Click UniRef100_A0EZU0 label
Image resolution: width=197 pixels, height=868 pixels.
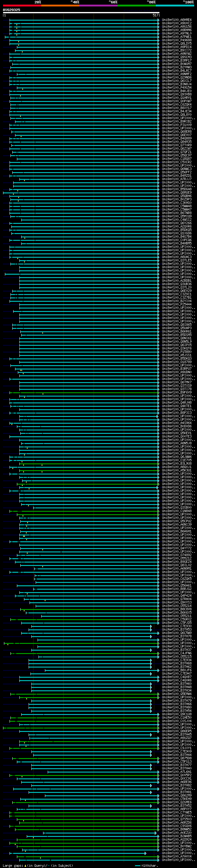pyautogui.click(x=177, y=833)
